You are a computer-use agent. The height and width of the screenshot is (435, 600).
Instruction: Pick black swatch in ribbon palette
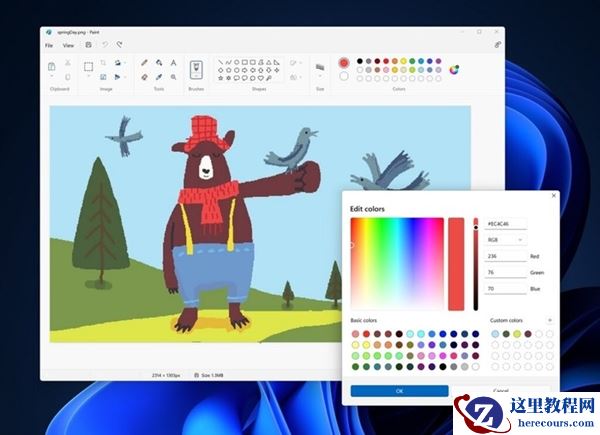coord(360,61)
